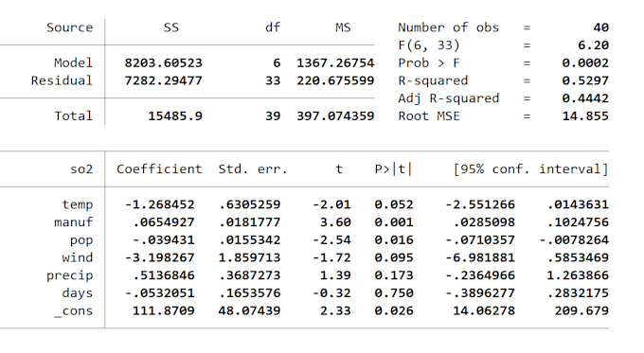The width and height of the screenshot is (644, 353).
Task: Click pop upper bound -.0078264
Action: (x=574, y=239)
